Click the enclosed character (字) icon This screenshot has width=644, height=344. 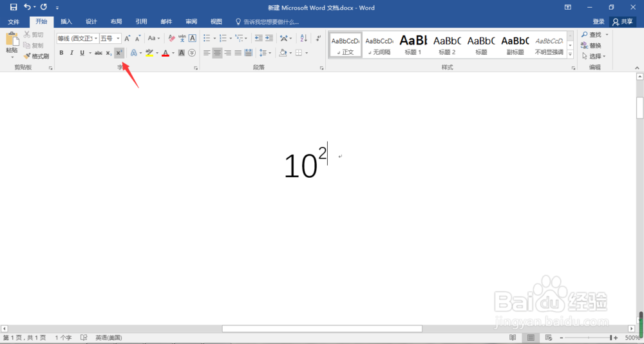coord(192,53)
